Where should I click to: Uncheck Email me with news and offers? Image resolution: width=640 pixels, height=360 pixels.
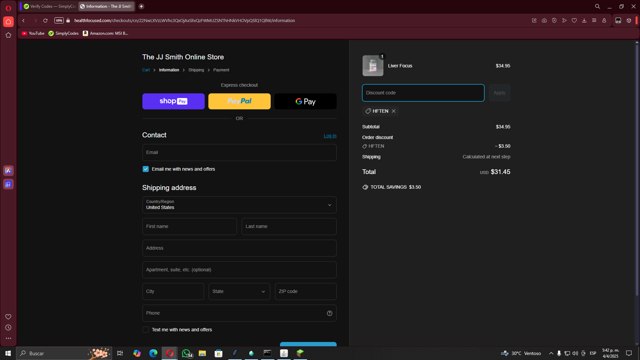tap(146, 169)
